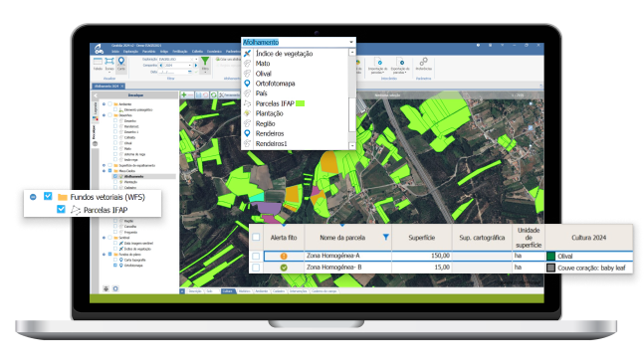
Task: Open the Tabela view in the ribbon
Action: point(98,64)
